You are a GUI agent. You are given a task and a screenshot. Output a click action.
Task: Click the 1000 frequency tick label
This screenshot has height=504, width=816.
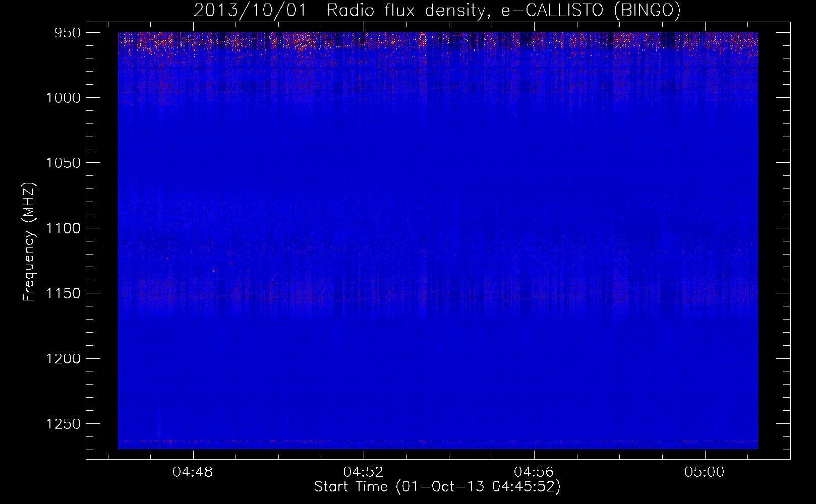(x=63, y=98)
